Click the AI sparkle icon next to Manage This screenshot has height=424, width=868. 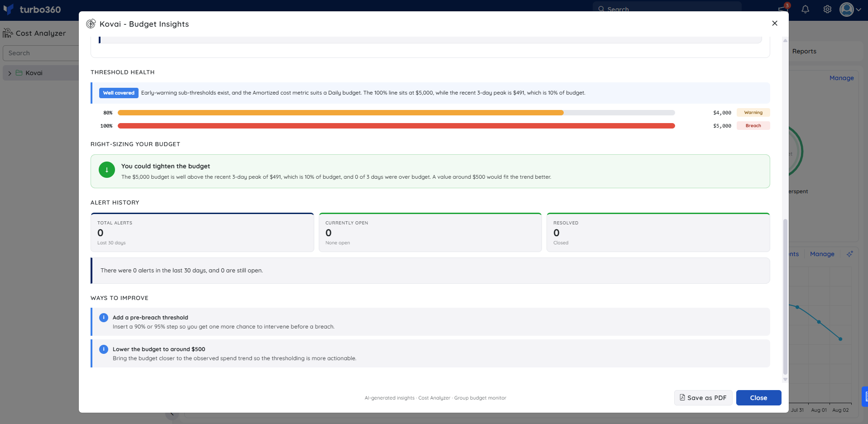tap(850, 254)
